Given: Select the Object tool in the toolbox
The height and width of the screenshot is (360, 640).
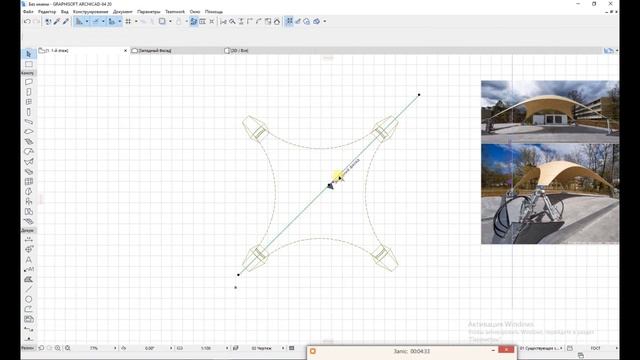Looking at the screenshot, I should tap(29, 202).
